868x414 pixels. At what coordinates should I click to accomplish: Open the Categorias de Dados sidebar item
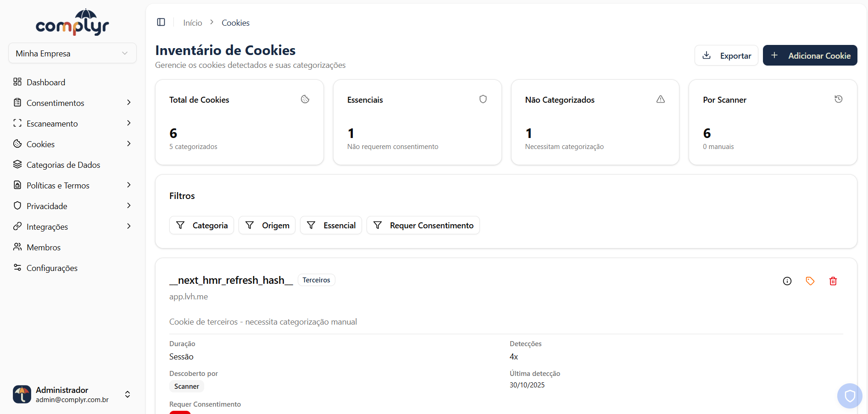click(x=63, y=165)
